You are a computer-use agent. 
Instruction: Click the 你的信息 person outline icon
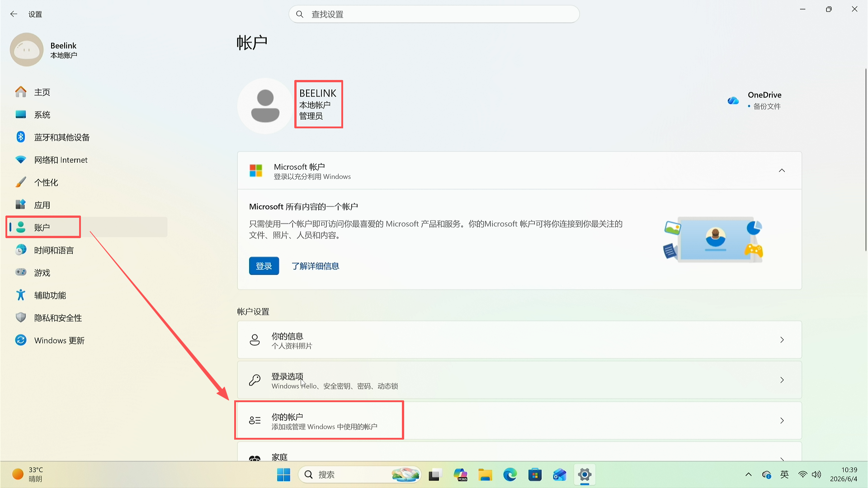coord(255,340)
